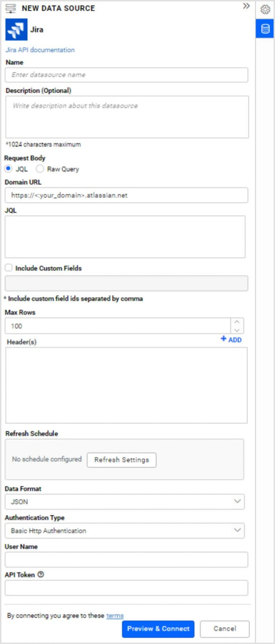Select the Raw Query radio button
The width and height of the screenshot is (275, 644).
40,169
